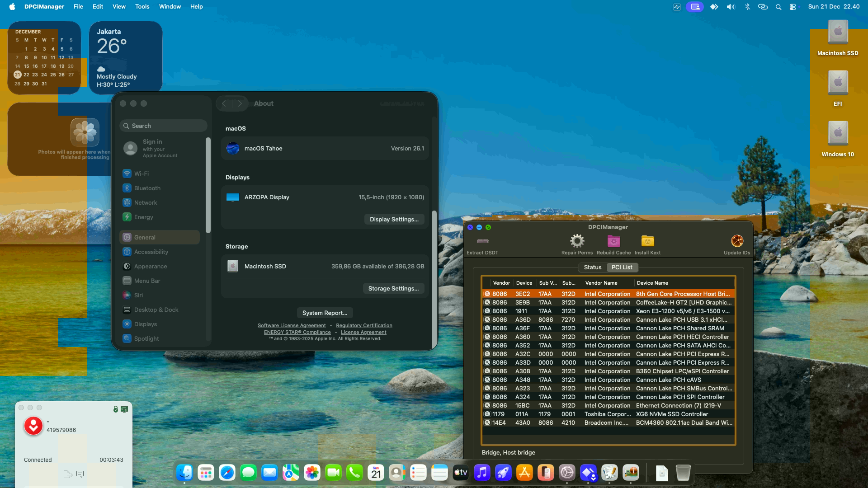Select the PCI List tab
868x488 pixels.
[622, 267]
